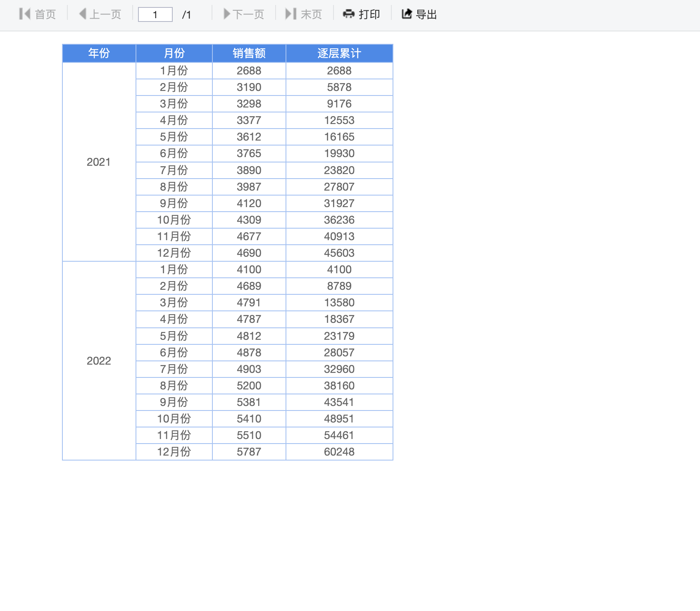Click cumulative value 12553
Screen dimensions: 700x611
(339, 120)
